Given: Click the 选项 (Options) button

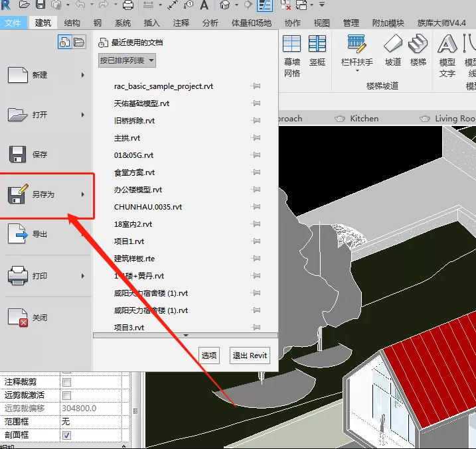Looking at the screenshot, I should tap(209, 355).
